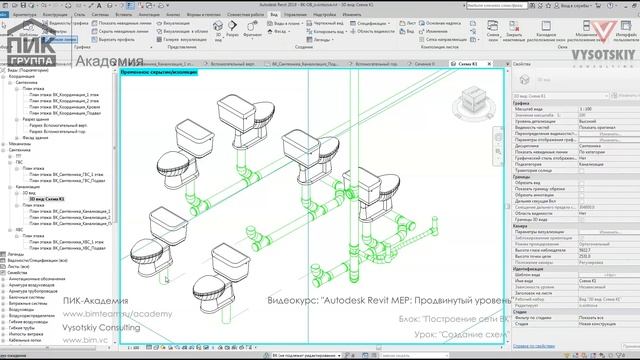
Task: Click Основная надпись tool
Action: tap(440, 23)
